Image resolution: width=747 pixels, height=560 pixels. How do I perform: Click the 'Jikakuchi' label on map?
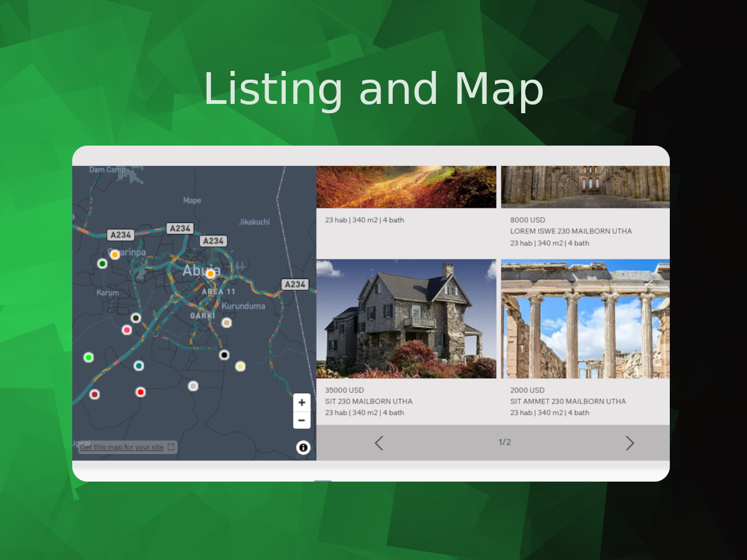tap(255, 222)
